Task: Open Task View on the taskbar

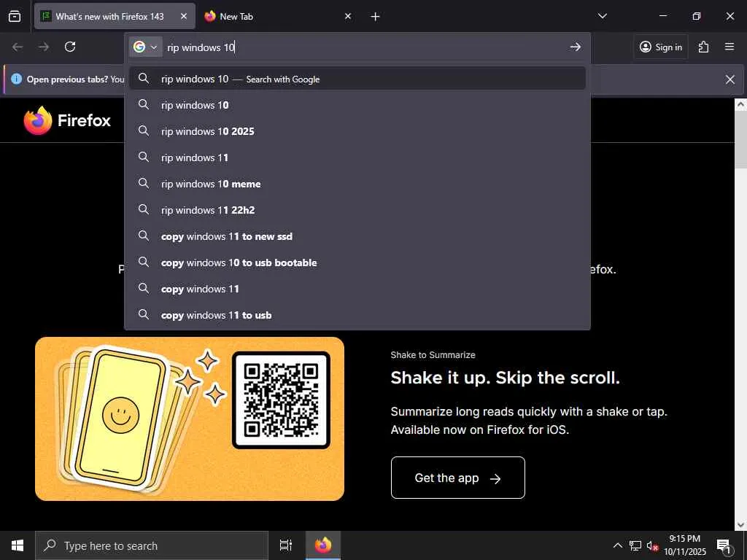Action: 286,545
